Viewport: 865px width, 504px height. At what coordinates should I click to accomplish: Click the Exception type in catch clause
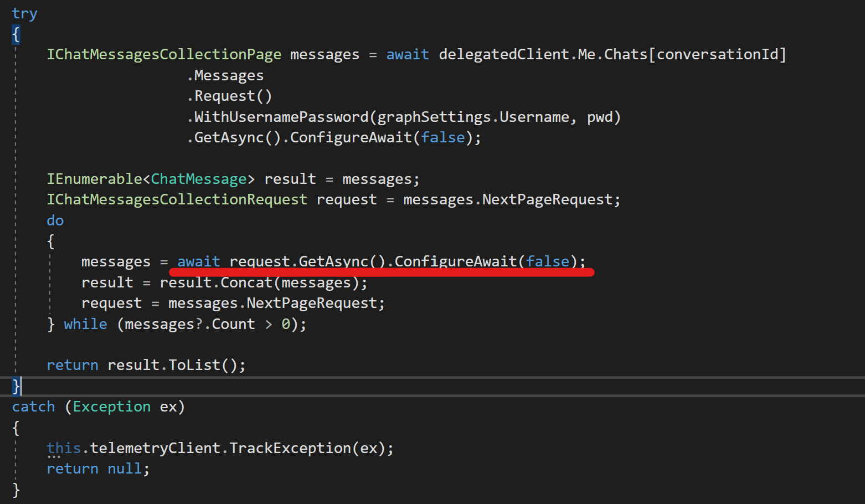111,406
